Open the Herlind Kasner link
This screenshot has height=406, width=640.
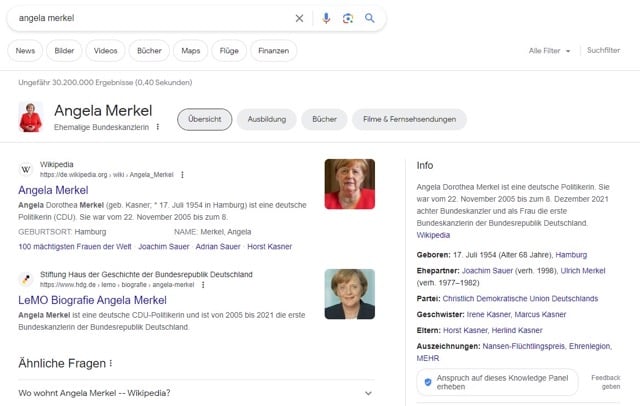[517, 331]
